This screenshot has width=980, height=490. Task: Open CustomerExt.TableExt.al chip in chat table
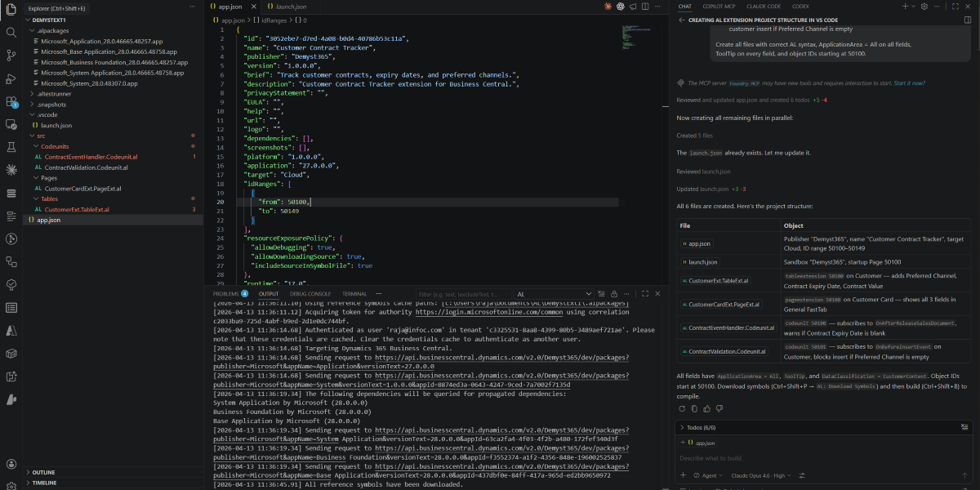(x=715, y=281)
